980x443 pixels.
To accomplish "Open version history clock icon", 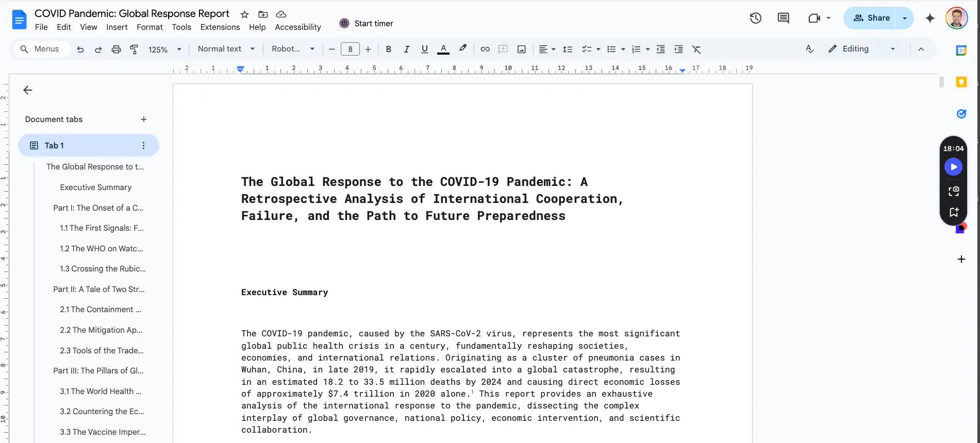I will click(755, 18).
